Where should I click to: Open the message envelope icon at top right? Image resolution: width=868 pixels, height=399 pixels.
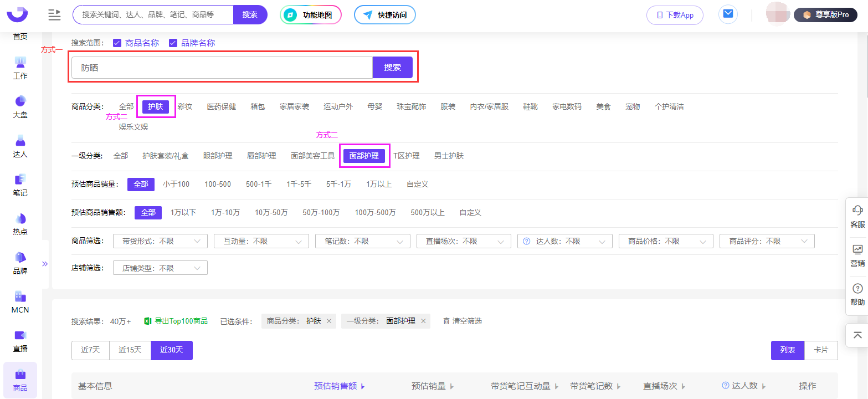727,14
